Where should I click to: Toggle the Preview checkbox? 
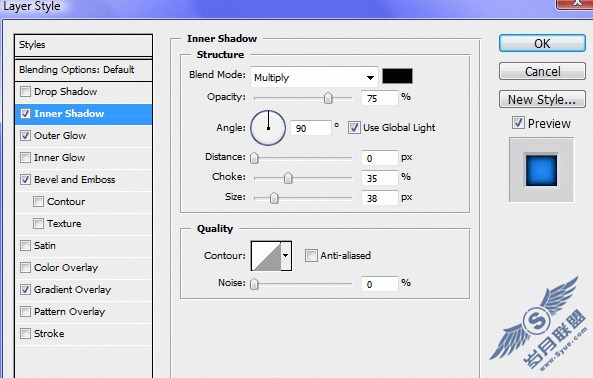coord(518,123)
